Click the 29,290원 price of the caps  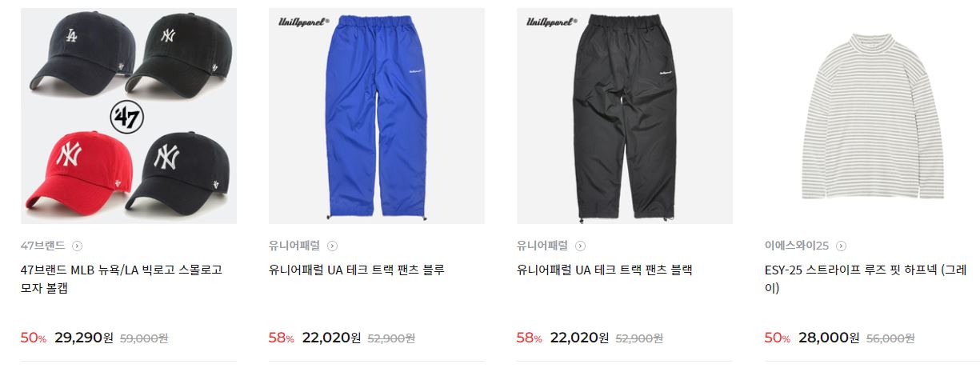[84, 338]
